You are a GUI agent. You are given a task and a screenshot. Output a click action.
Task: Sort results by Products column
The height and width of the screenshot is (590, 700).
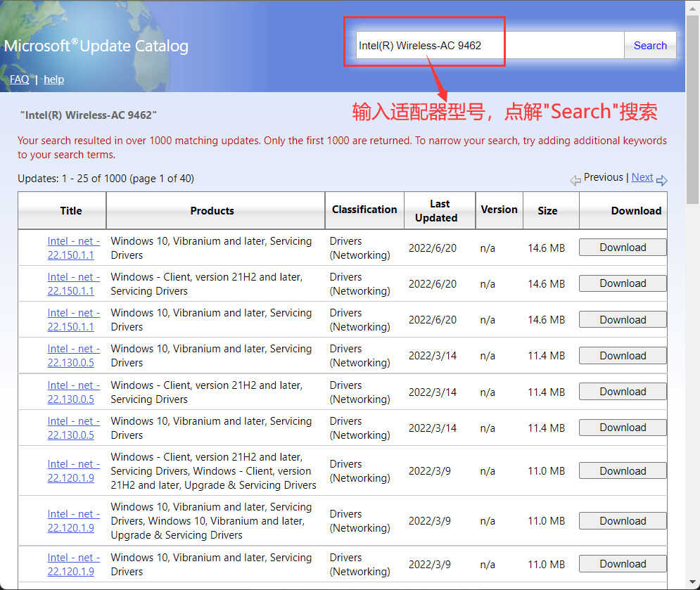[212, 211]
